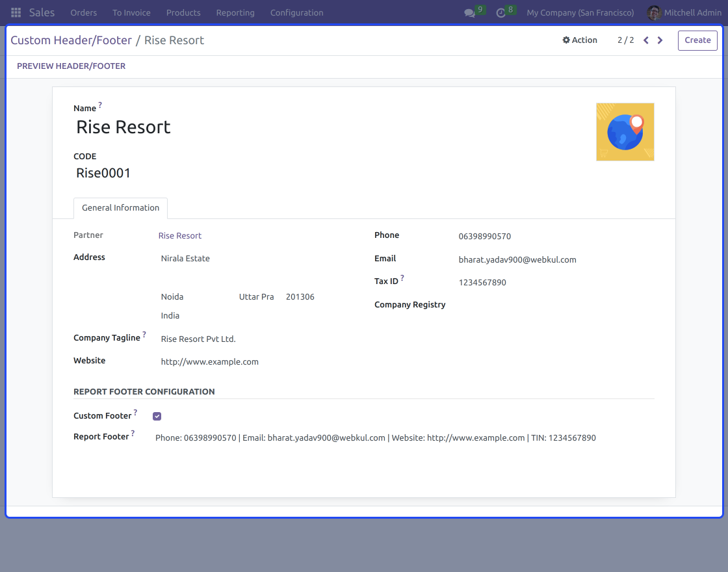
Task: Open the conversations chat bubble icon
Action: coord(469,13)
